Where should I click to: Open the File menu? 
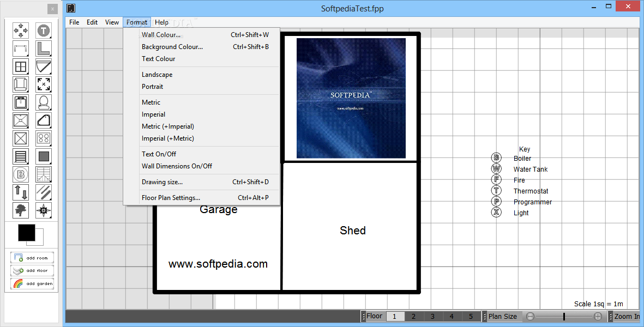click(x=74, y=22)
